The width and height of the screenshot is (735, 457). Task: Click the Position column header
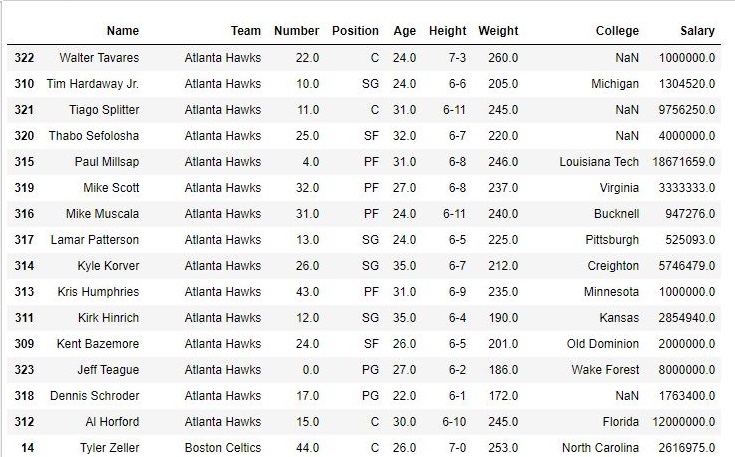coord(355,31)
